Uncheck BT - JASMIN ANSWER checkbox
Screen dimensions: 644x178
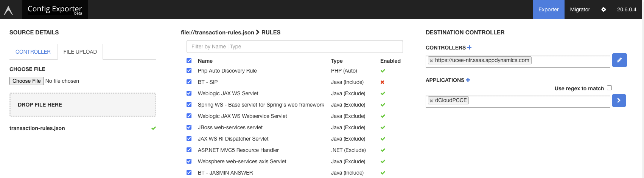[x=189, y=172]
